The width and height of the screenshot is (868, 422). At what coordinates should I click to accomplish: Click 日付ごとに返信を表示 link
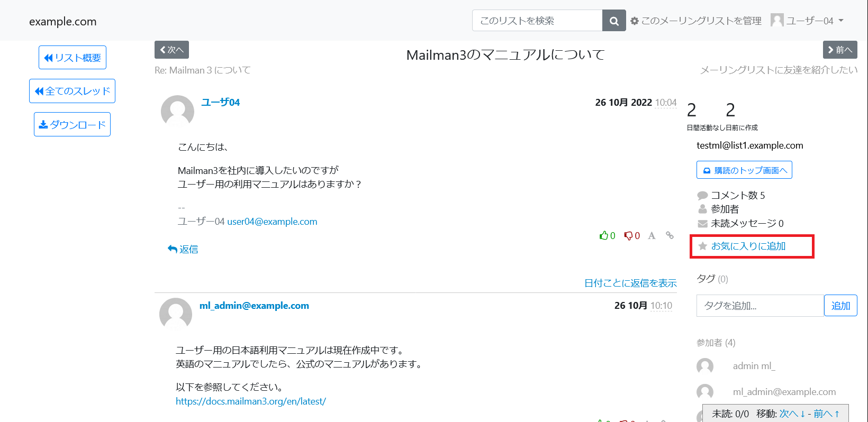coord(630,283)
